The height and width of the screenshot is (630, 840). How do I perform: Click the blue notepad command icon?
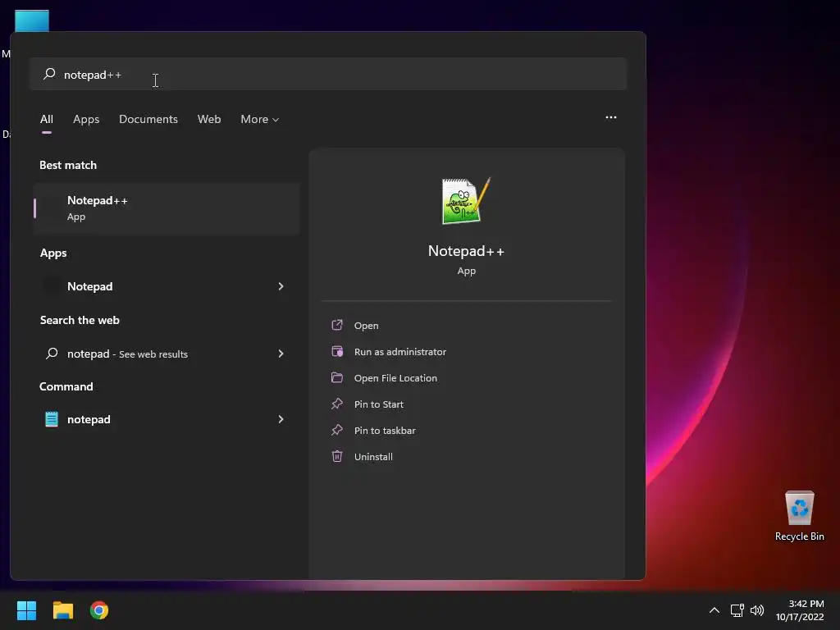pos(52,419)
